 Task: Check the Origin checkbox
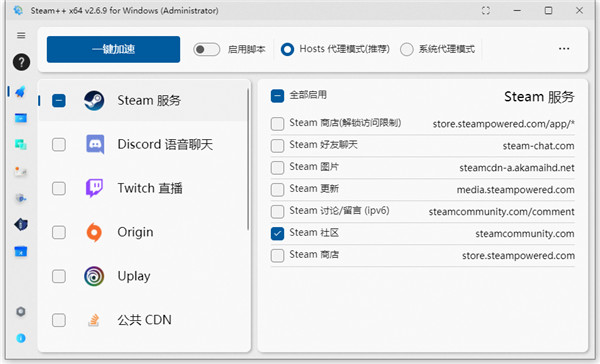[x=59, y=232]
